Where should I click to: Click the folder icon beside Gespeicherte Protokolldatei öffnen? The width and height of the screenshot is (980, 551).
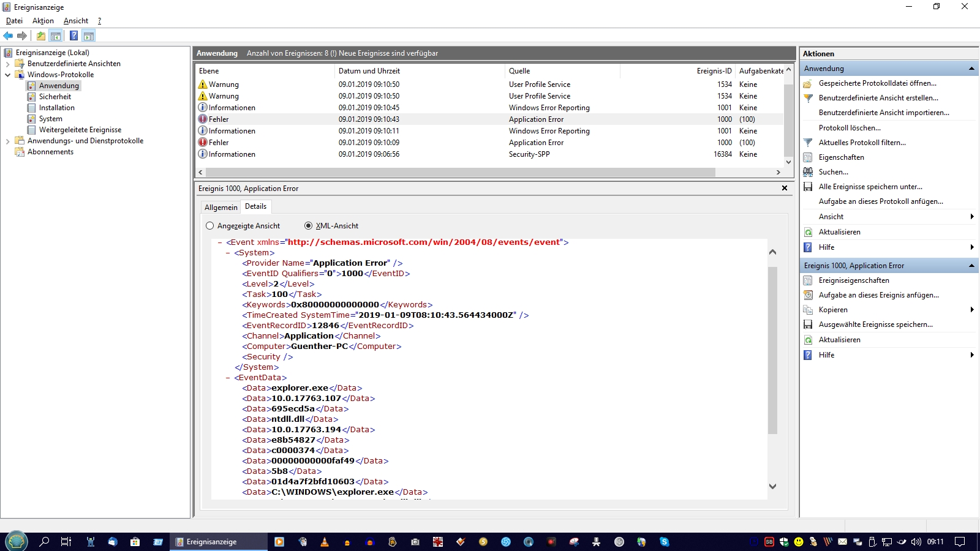(808, 83)
